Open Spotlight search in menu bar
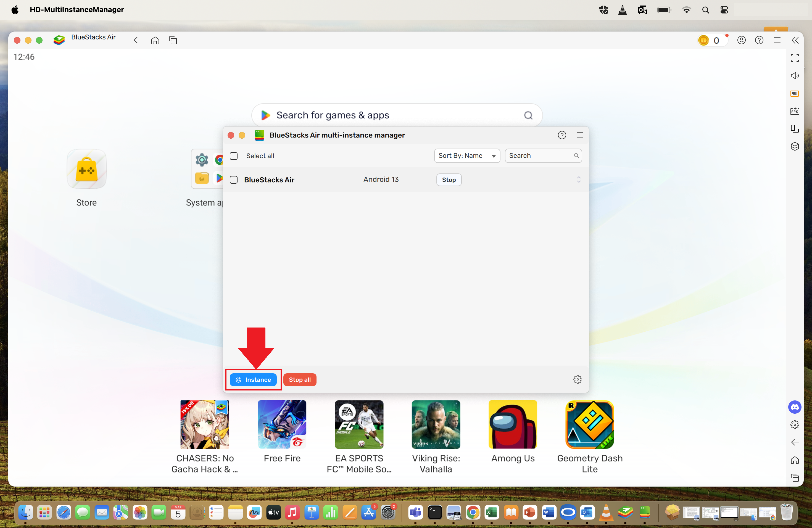This screenshot has height=528, width=812. [706, 10]
